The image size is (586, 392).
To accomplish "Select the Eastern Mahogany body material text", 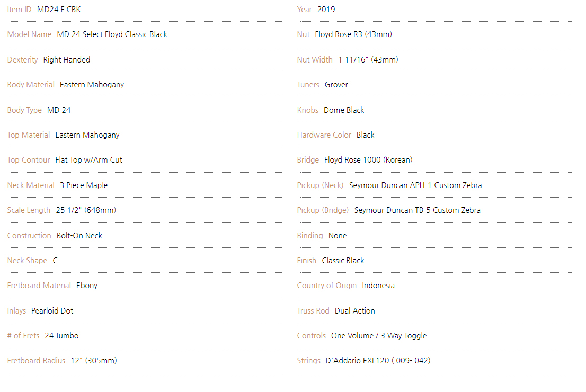I will click(92, 85).
